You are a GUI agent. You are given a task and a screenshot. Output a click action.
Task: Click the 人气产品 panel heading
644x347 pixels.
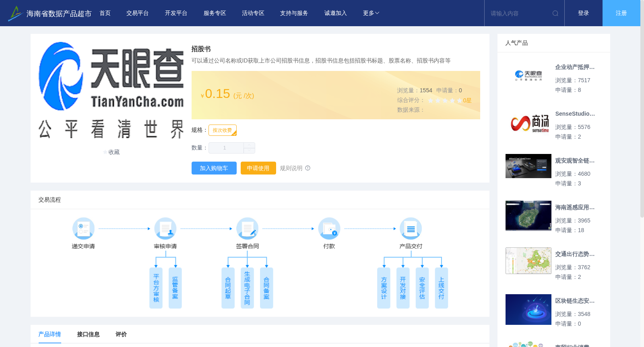(516, 43)
